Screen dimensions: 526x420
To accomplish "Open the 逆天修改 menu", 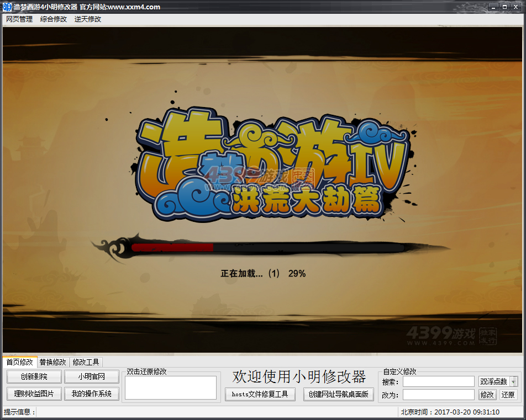I will (87, 19).
